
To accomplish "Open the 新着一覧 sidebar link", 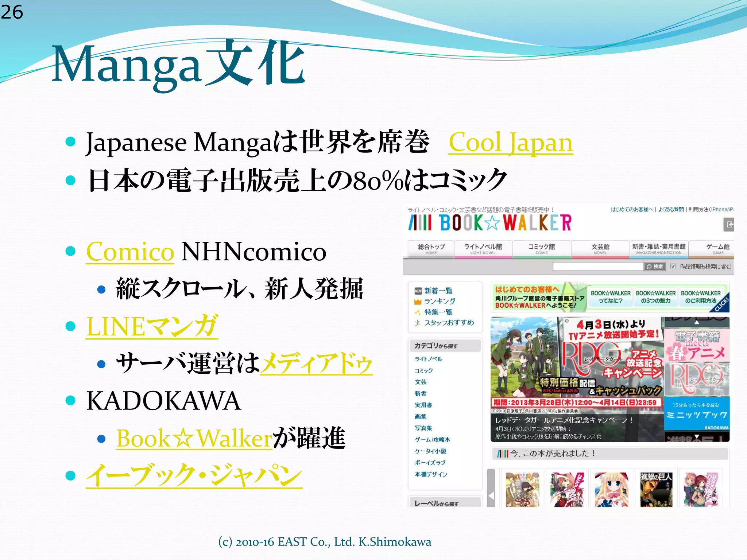I will click(438, 291).
